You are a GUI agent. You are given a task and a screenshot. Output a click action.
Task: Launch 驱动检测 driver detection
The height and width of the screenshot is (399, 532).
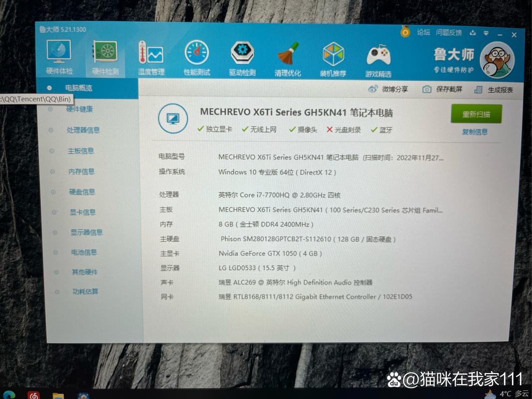click(x=242, y=56)
